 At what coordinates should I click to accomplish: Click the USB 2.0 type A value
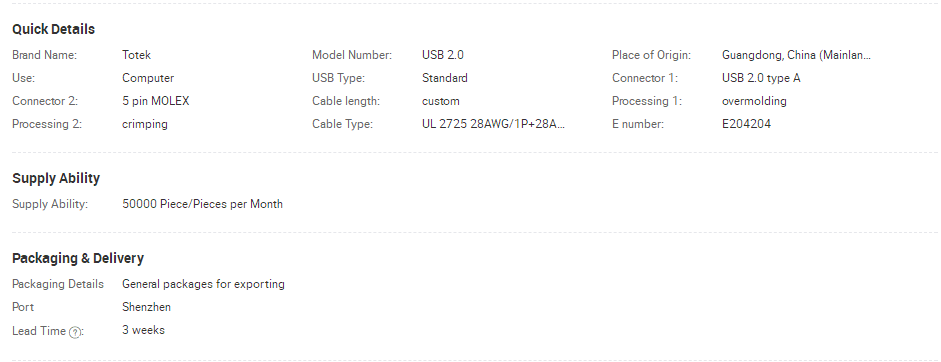click(x=761, y=78)
